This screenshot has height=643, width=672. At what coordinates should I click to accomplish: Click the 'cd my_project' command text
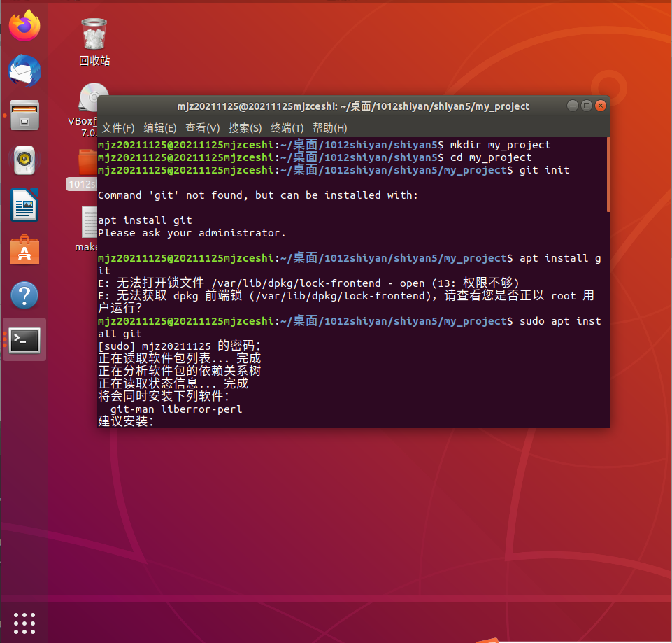click(x=491, y=157)
